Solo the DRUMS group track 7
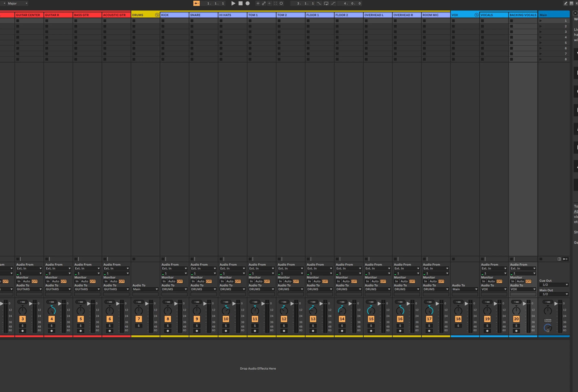This screenshot has height=392, width=578. 139,326
